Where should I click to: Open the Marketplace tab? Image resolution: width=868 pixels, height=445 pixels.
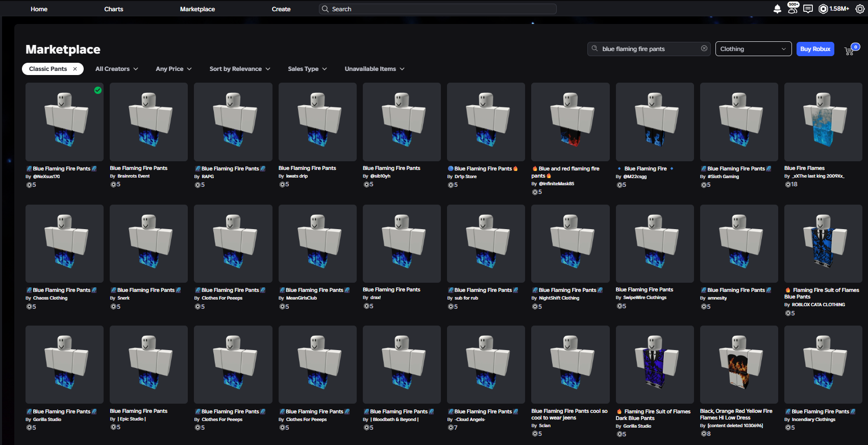[197, 9]
